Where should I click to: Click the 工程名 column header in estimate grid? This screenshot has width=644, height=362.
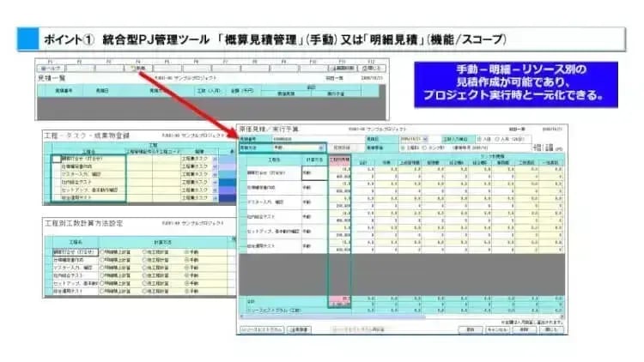tap(274, 160)
